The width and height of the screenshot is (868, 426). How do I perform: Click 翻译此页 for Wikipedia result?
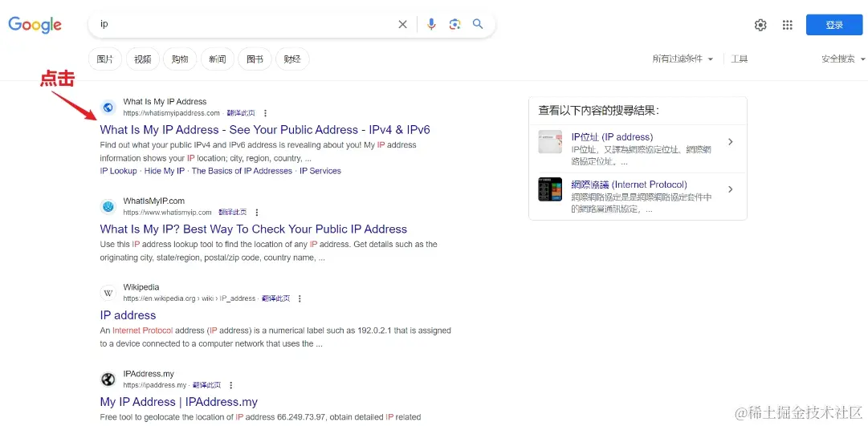(275, 298)
